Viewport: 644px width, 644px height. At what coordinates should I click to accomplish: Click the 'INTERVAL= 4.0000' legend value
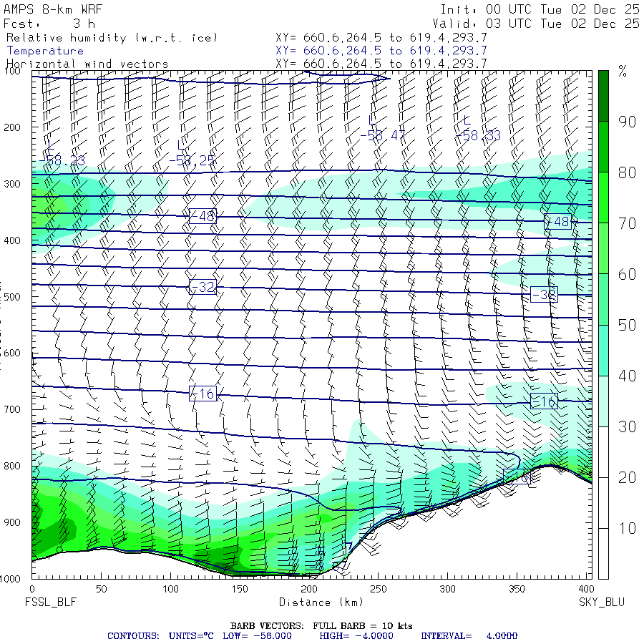(469, 636)
